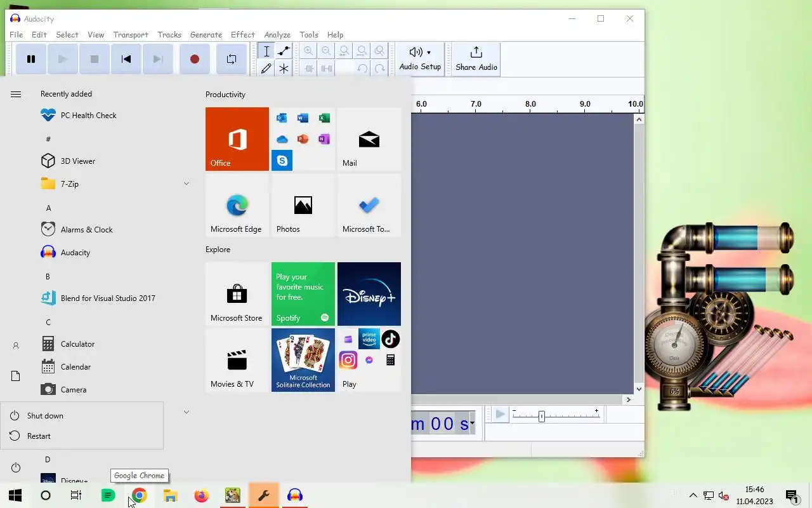This screenshot has width=812, height=508.
Task: Click the Zoom Out magnifier icon
Action: pos(326,51)
